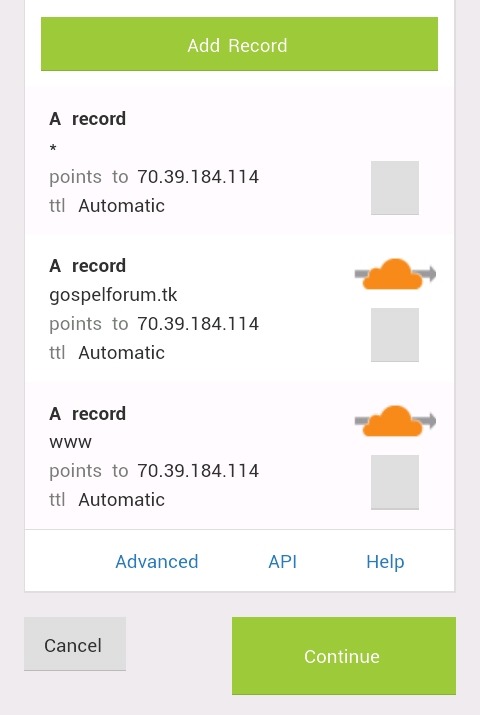
Task: Edit IP address of the wildcard record
Action: point(198,177)
